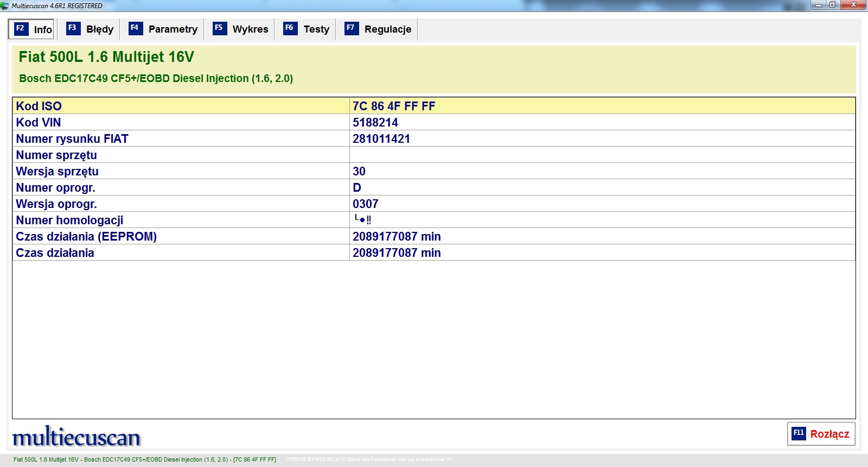Select the Wersja oprogr. row label
The image size is (868, 467).
[x=56, y=204]
